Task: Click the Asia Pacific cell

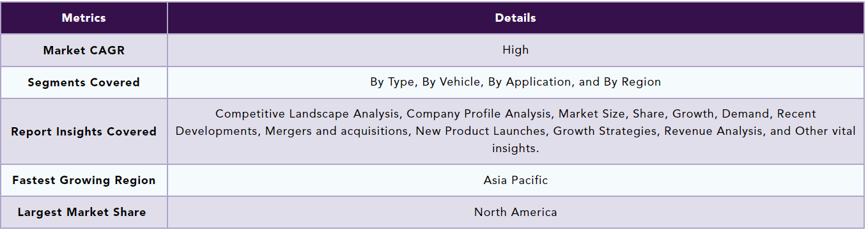Action: [515, 180]
